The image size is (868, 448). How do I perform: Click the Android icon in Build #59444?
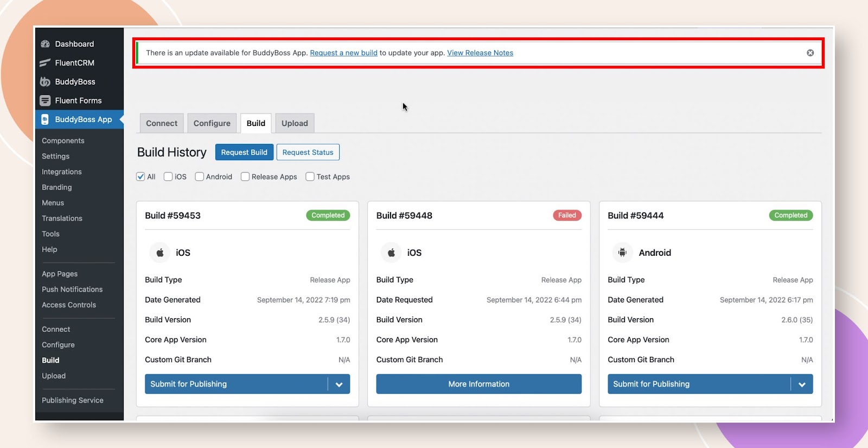(x=622, y=253)
